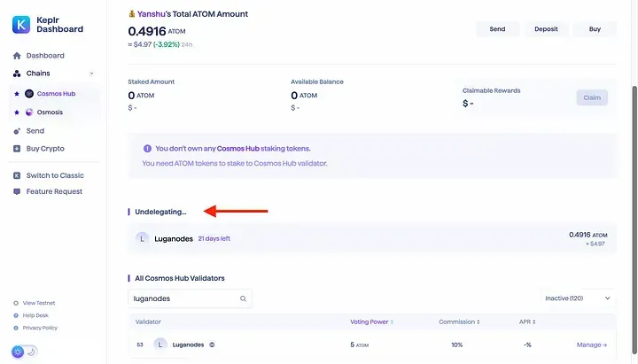Click the Privacy Policy icon
This screenshot has width=638, height=364.
tap(16, 328)
